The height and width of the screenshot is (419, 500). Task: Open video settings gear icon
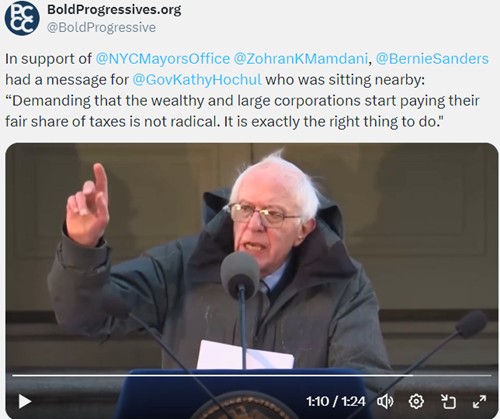[416, 401]
